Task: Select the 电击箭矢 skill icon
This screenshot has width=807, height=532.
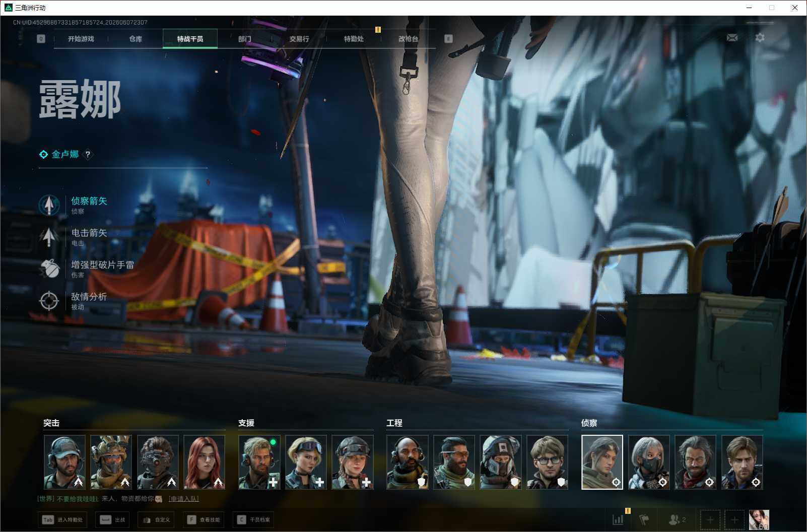Action: [49, 237]
